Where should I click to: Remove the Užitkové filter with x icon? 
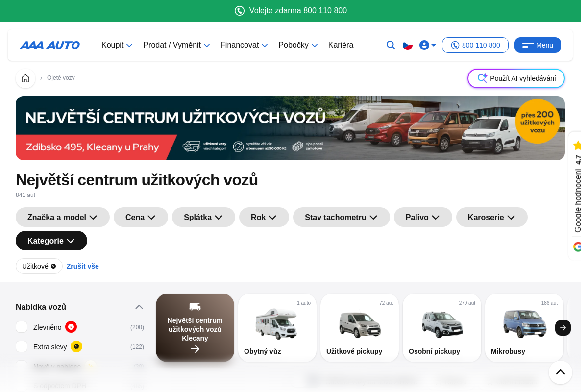pyautogui.click(x=53, y=266)
